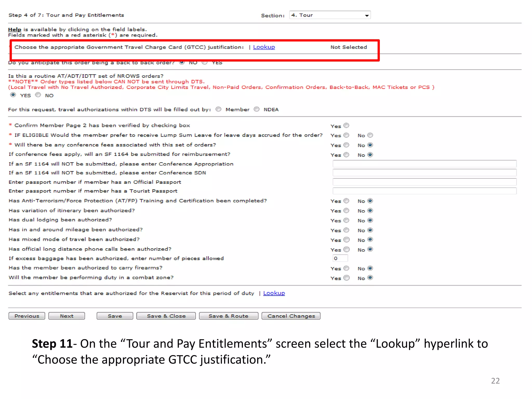Image resolution: width=532 pixels, height=399 pixels.
Task: Select Yes for Member Page 2 verified
Action: point(346,125)
